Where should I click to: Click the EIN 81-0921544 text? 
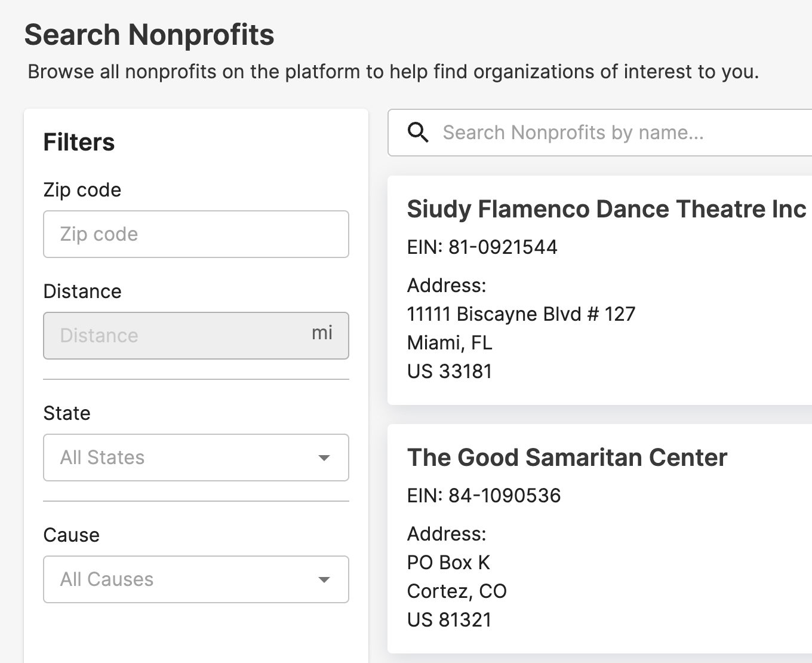pyautogui.click(x=482, y=247)
